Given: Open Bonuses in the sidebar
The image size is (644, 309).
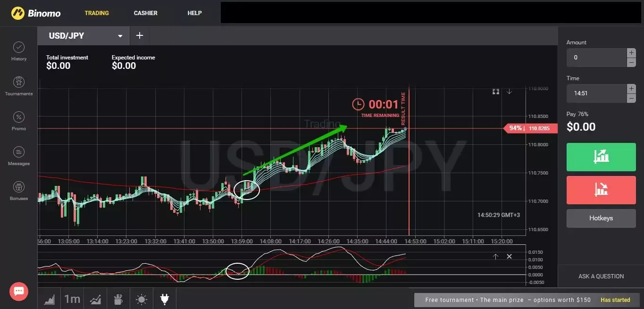Looking at the screenshot, I should coord(19,191).
